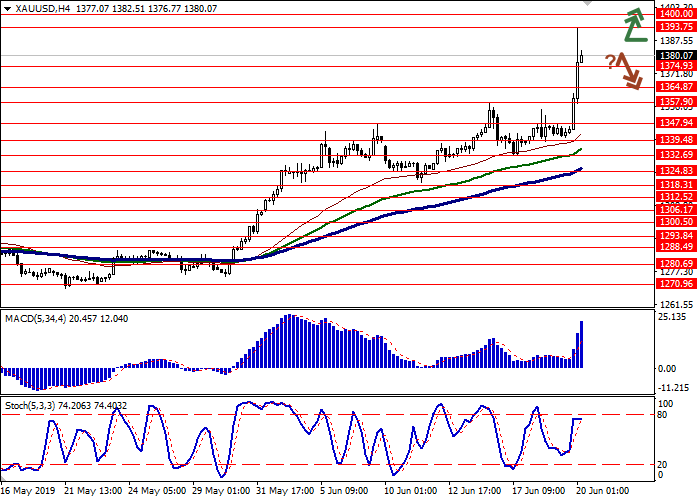
Task: Click the 1400.00 resistance level label
Action: pyautogui.click(x=676, y=15)
